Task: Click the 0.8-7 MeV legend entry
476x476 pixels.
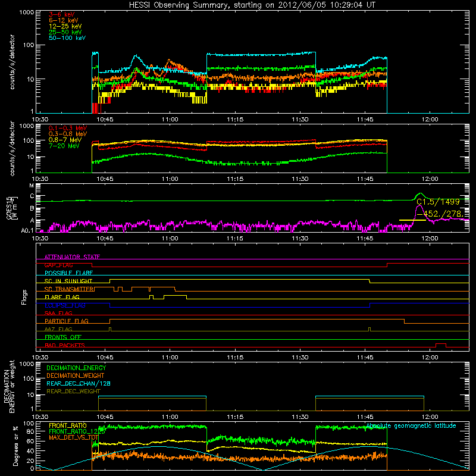Action: pos(65,140)
